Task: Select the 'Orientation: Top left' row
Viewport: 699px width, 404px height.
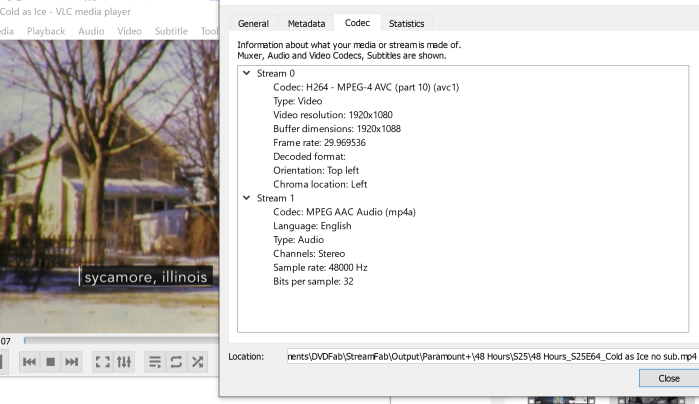Action: pyautogui.click(x=316, y=170)
